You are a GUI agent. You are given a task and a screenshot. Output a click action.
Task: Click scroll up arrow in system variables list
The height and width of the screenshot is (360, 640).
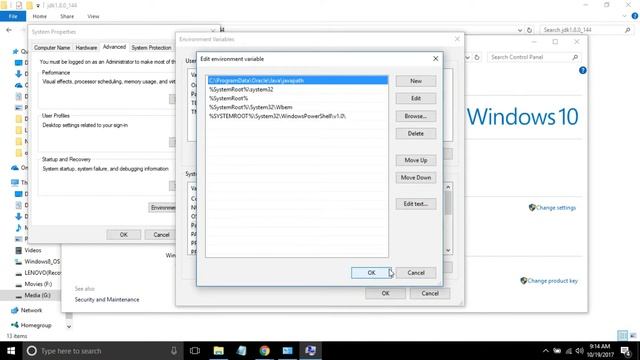(x=448, y=187)
